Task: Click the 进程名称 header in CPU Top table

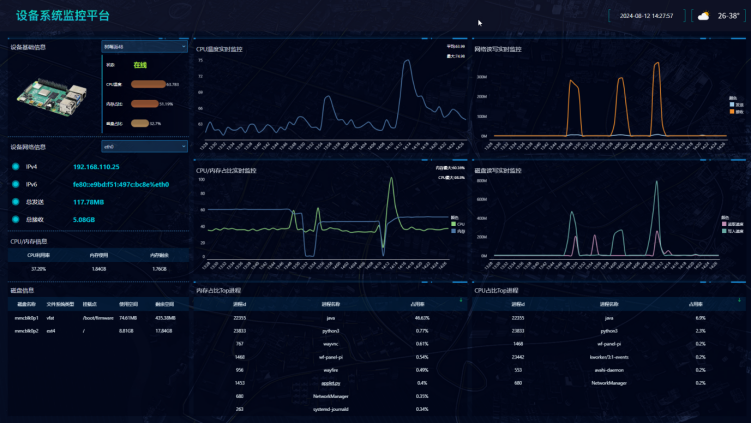Action: 608,303
